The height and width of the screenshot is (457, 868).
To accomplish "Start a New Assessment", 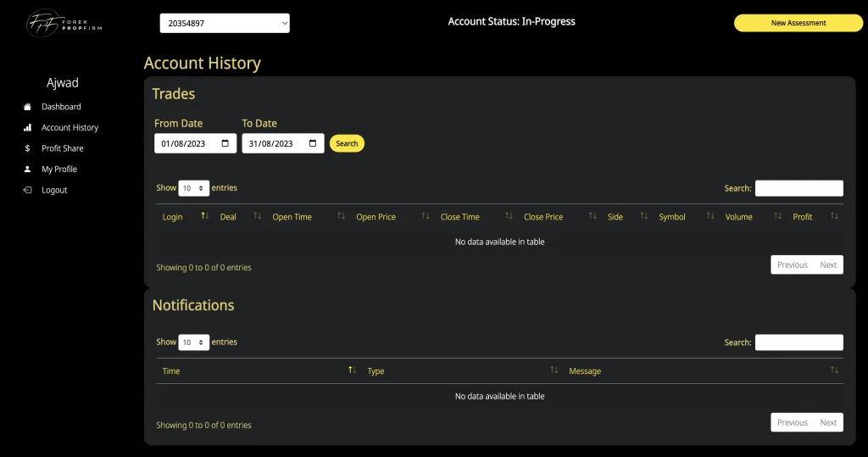I will (798, 23).
